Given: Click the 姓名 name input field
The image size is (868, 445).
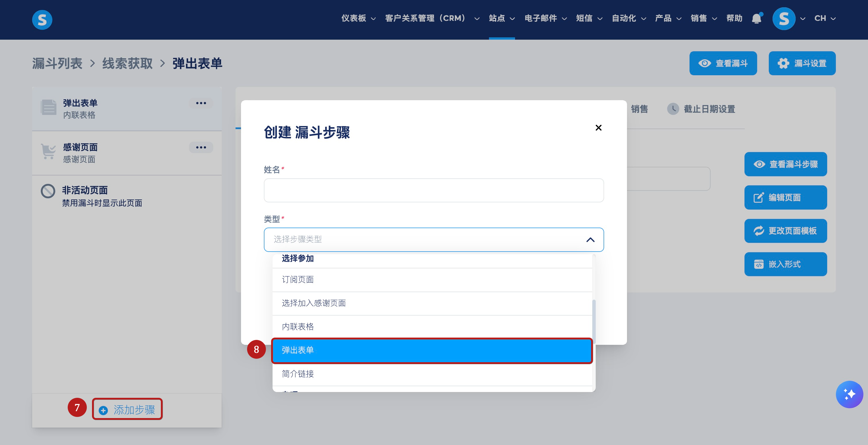Looking at the screenshot, I should [x=433, y=191].
